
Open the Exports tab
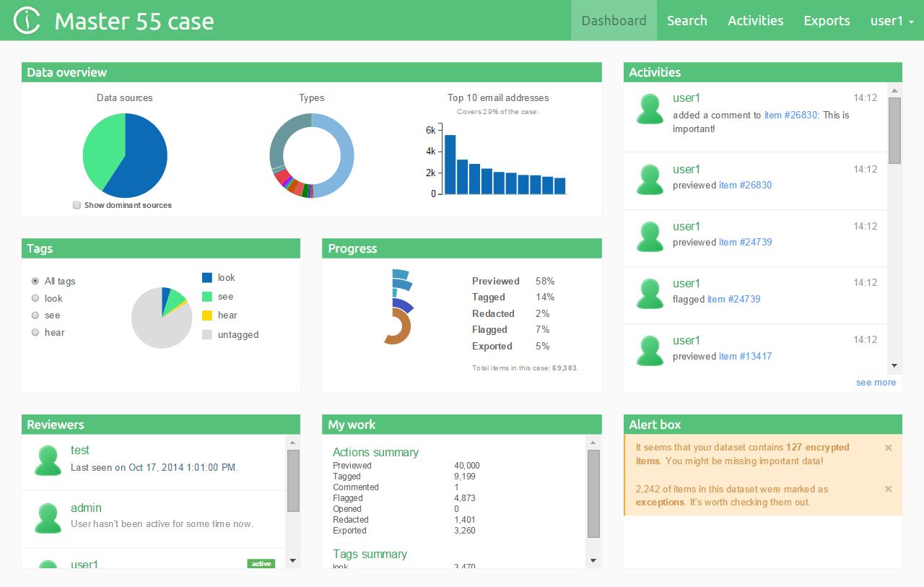pos(827,21)
